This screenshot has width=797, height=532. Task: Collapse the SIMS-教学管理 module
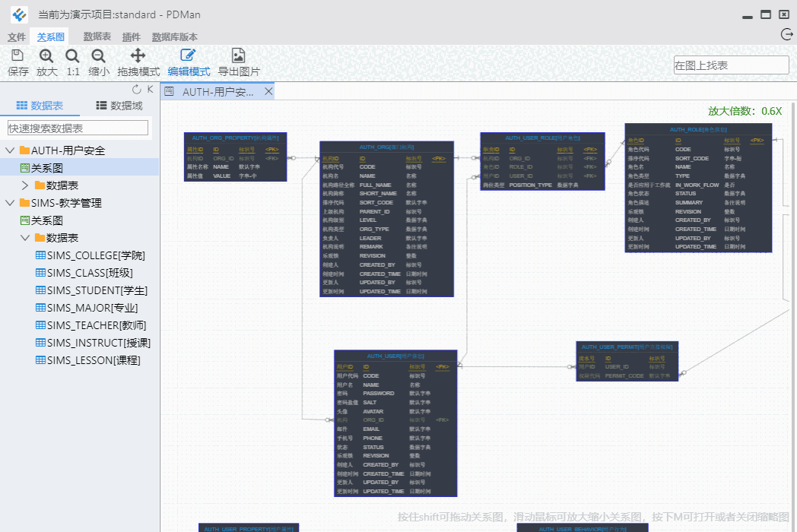10,203
